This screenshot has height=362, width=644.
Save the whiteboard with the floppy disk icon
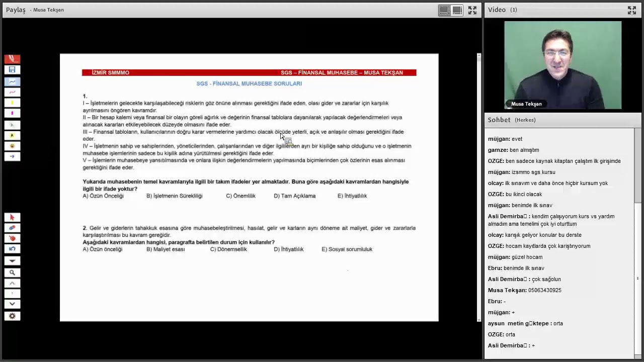[x=12, y=70]
